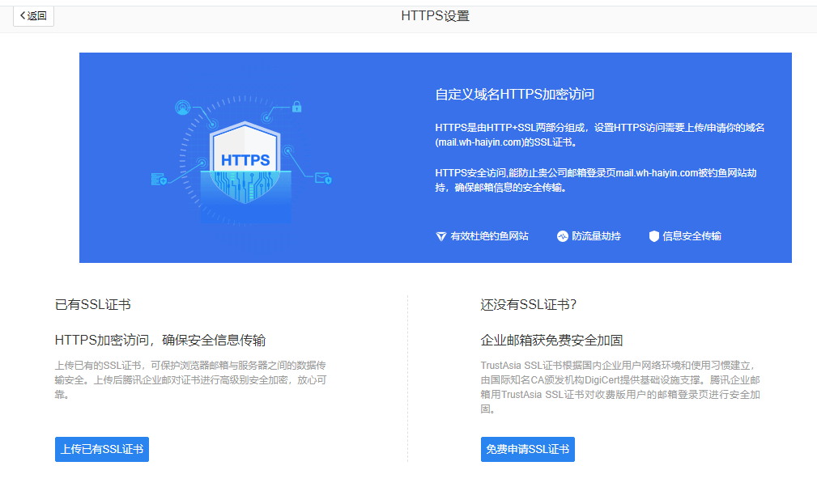Click the shield icon beside 信息安全传输
Viewport: 817px width, 504px height.
654,236
